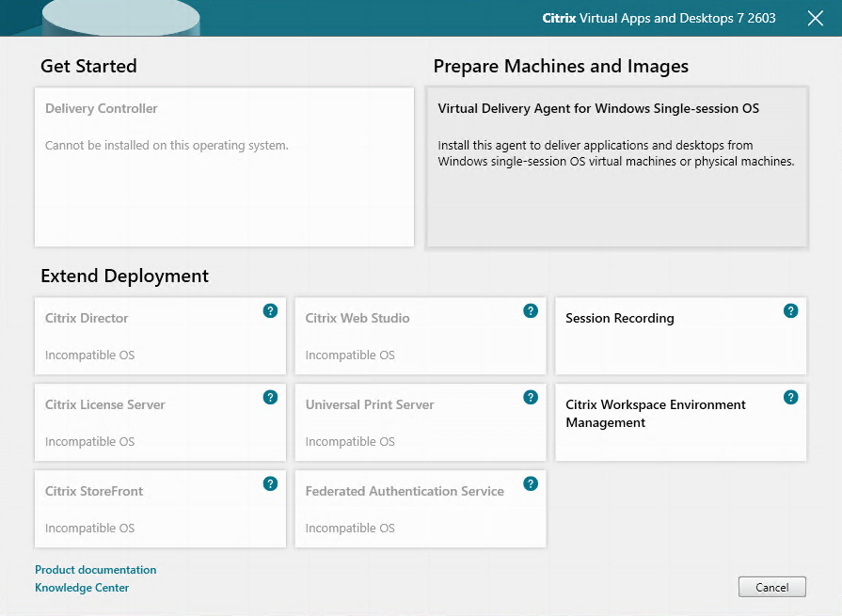The width and height of the screenshot is (842, 616).
Task: Click the Universal Print Server tile
Action: (421, 422)
